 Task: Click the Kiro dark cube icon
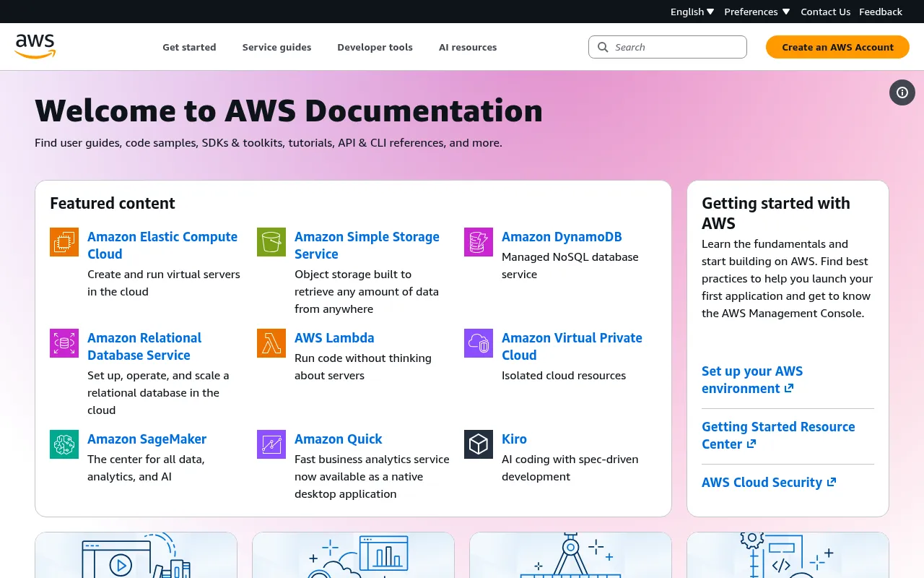479,444
